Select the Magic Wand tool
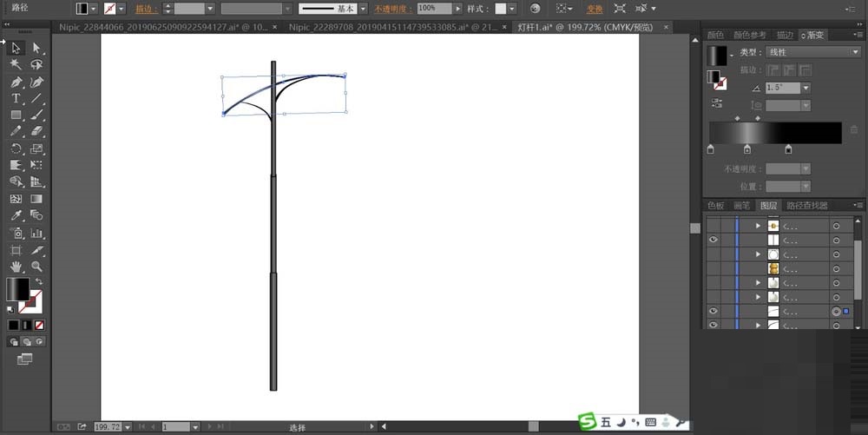868x435 pixels. click(x=16, y=65)
